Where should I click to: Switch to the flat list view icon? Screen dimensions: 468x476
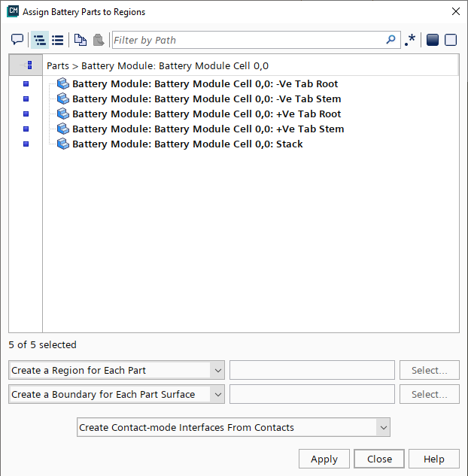click(57, 40)
